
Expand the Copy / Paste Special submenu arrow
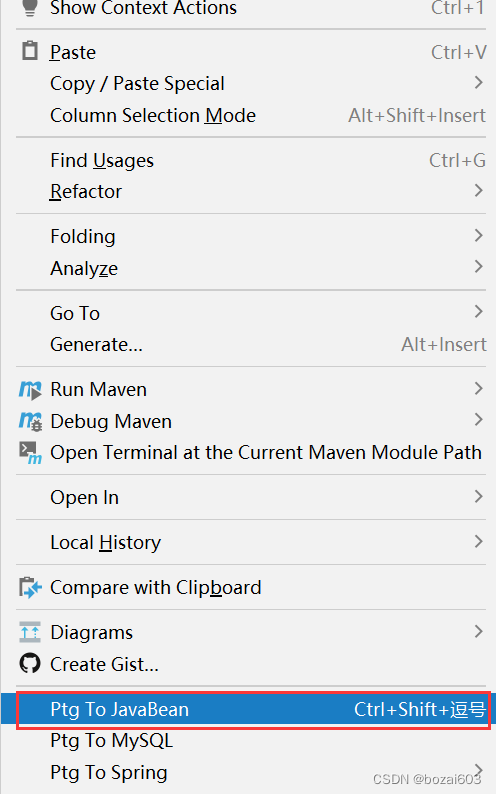(x=478, y=83)
